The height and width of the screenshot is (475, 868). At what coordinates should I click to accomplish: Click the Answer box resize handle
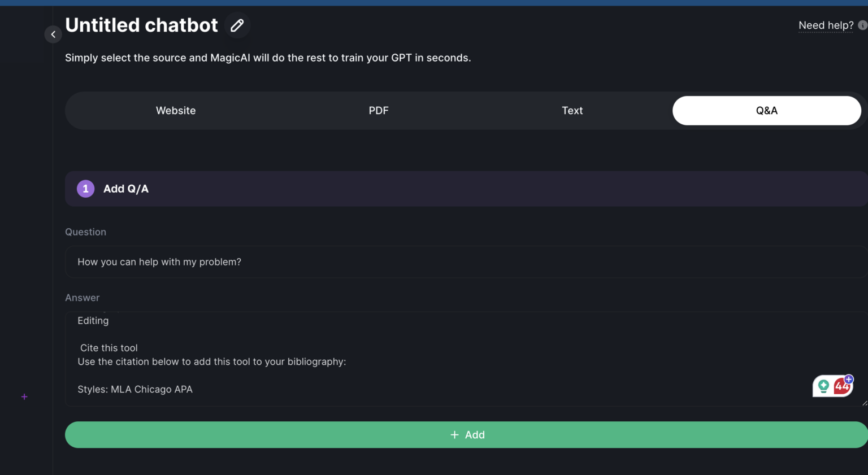click(x=864, y=403)
